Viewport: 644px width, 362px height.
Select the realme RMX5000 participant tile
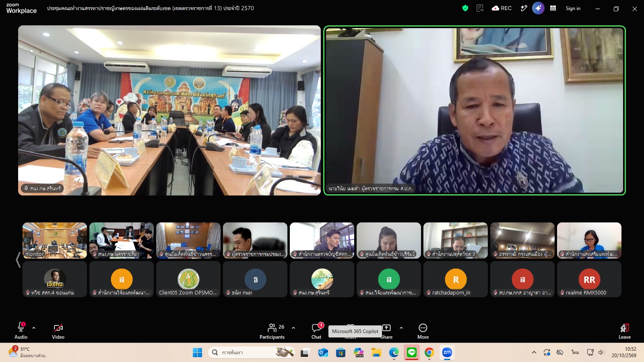coord(589,279)
